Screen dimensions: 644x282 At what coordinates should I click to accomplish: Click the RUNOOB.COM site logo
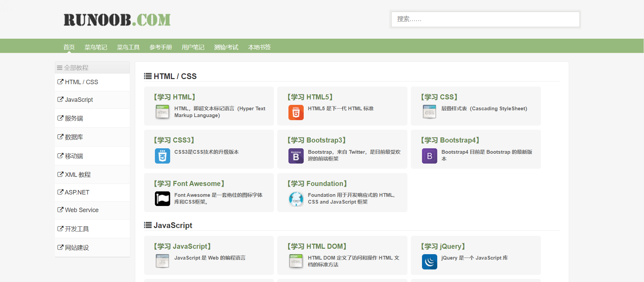pyautogui.click(x=117, y=20)
